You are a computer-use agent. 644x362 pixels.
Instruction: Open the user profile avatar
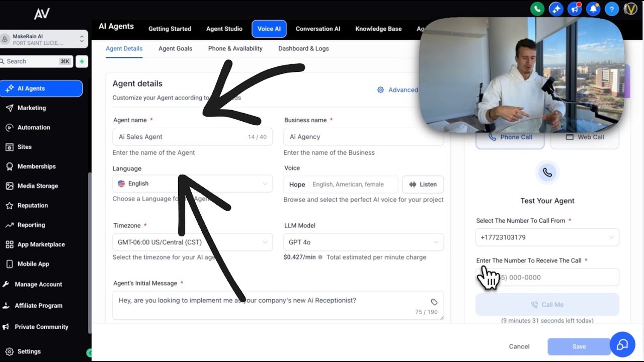630,9
